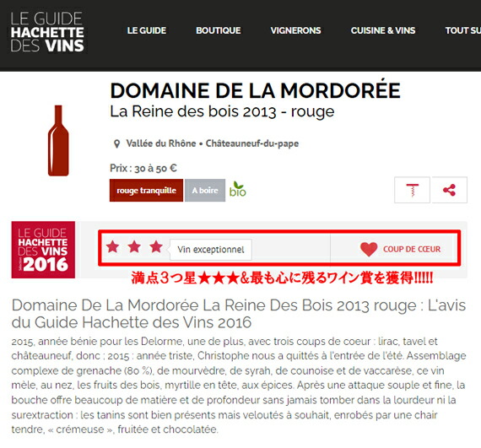Click the Coup de Cœur heart icon
Viewport: 481px width, 448px height.
(x=369, y=249)
